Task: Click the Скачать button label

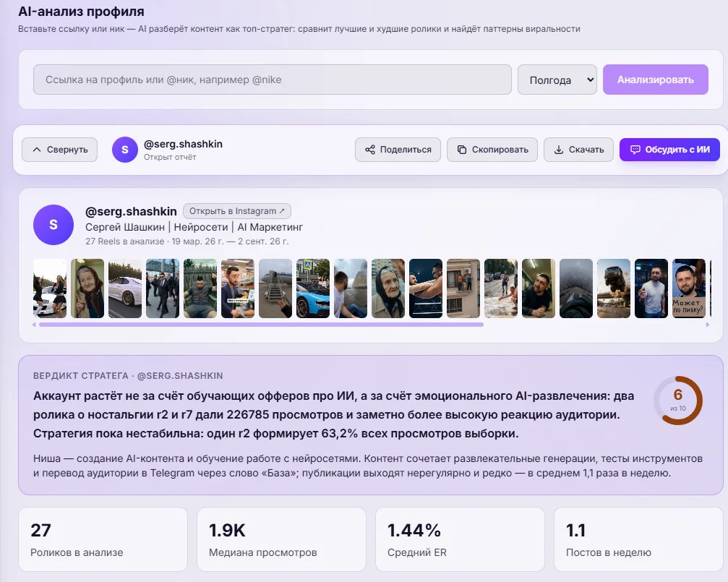Action: (x=586, y=150)
